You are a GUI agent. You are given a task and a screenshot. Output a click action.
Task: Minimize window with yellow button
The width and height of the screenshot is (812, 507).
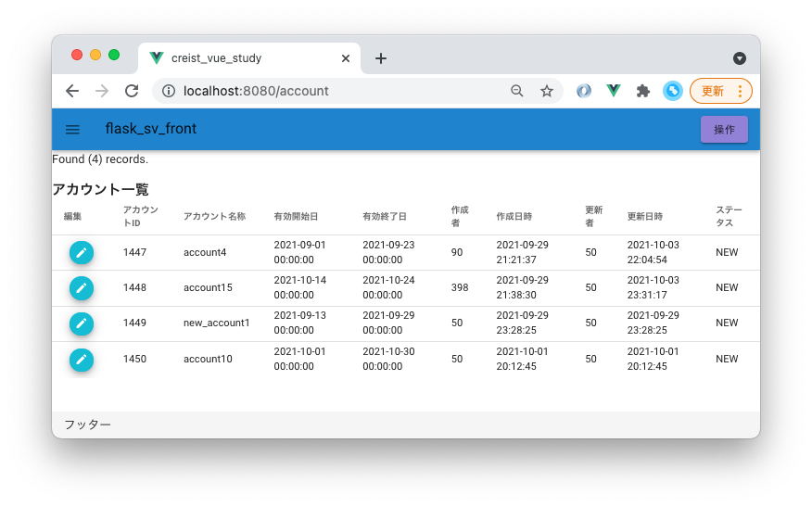coord(95,55)
